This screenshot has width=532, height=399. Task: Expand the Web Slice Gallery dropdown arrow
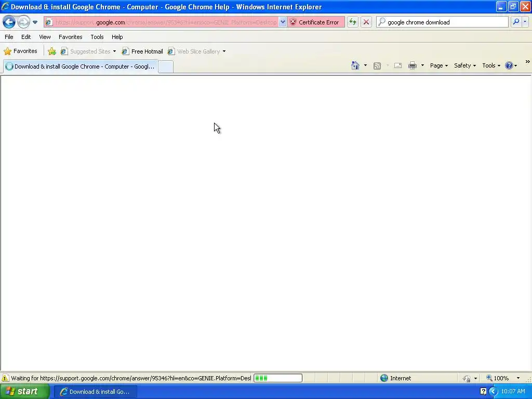[x=224, y=51]
